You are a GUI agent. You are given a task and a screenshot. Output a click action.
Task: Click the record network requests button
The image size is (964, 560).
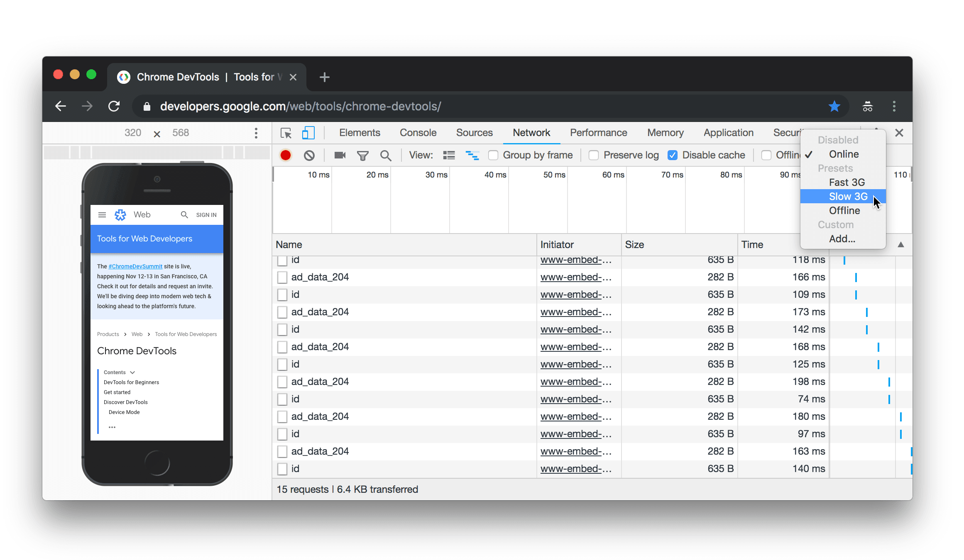pos(286,155)
